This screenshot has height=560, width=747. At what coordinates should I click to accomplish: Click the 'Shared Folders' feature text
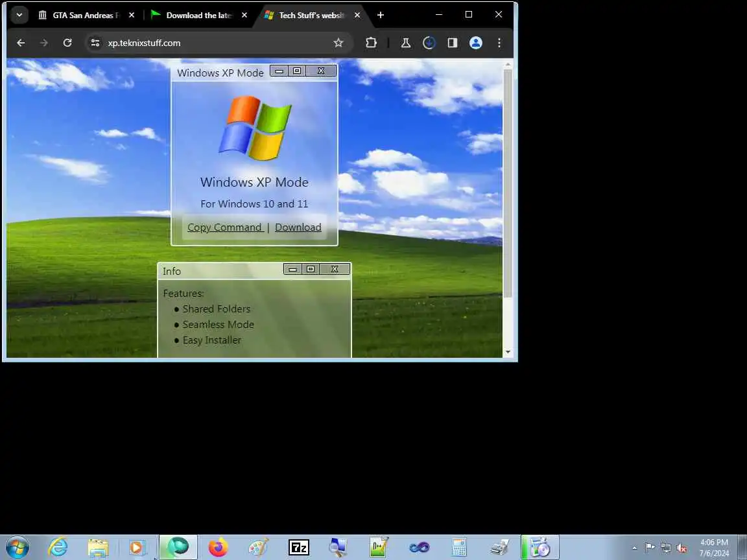(217, 309)
